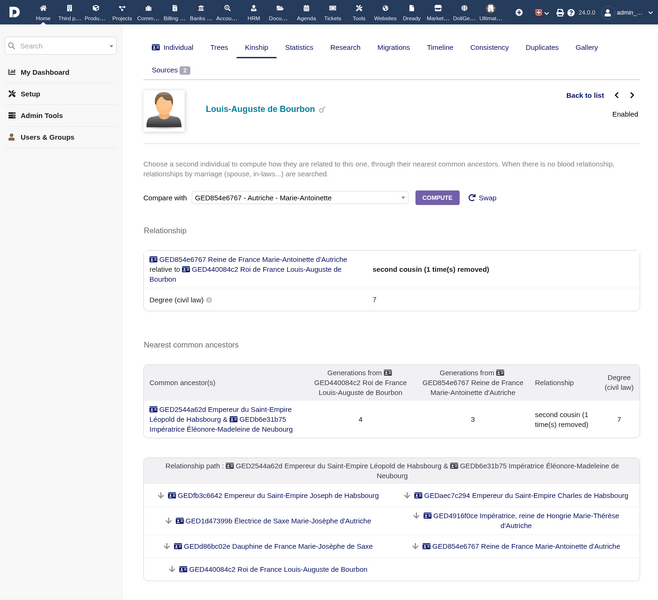Switch to the Timeline tab

click(440, 47)
